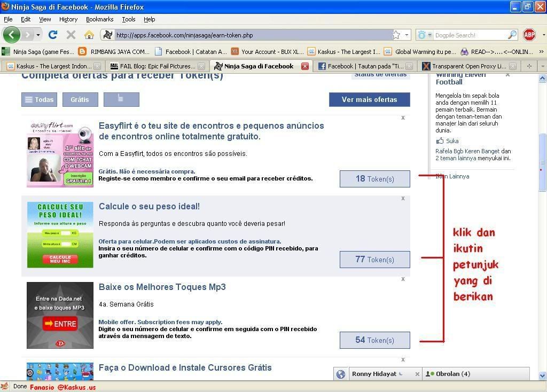Switch to the Facebook | Tautan pada tab
The height and width of the screenshot is (392, 547).
coord(365,66)
